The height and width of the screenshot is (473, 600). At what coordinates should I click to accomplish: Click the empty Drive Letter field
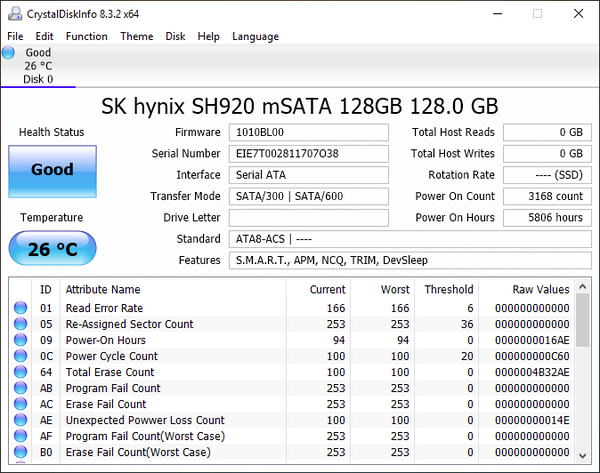309,218
